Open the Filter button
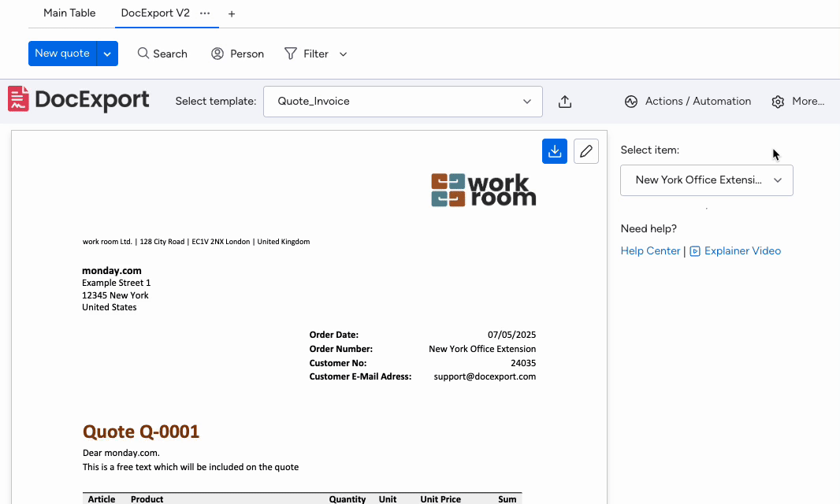This screenshot has height=504, width=840. point(307,54)
